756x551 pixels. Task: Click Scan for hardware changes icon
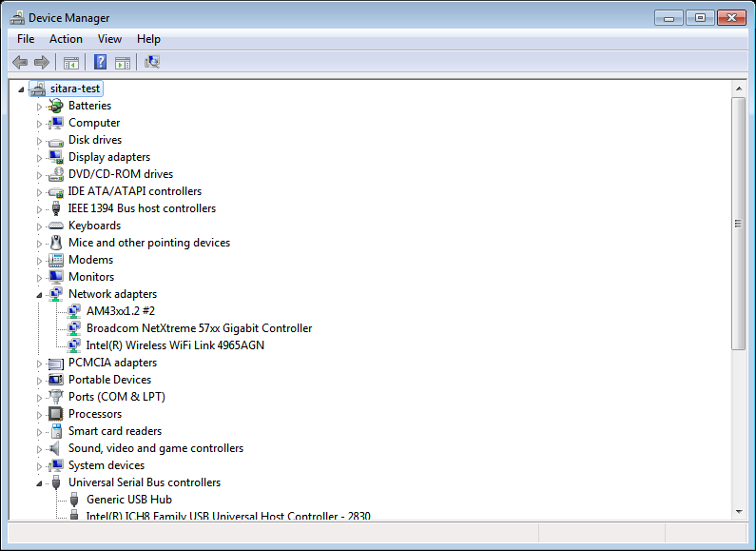pyautogui.click(x=152, y=62)
